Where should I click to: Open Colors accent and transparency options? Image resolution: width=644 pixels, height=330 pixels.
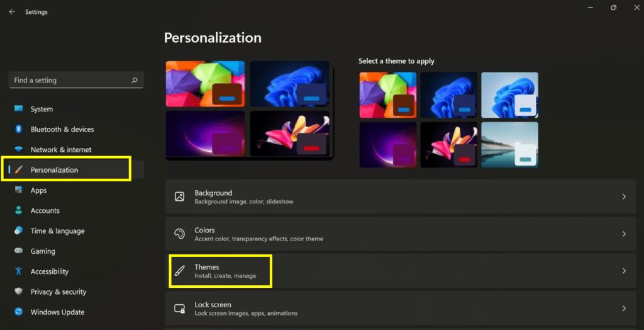(x=401, y=234)
